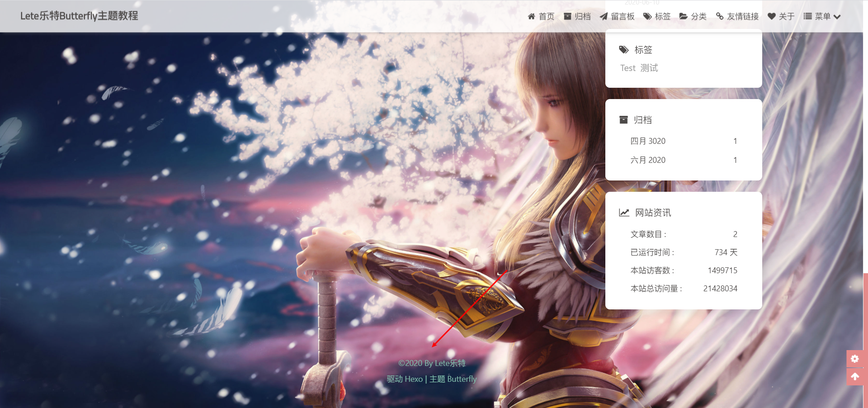Open the 菜单 menu label
This screenshot has width=868, height=408.
[x=823, y=16]
